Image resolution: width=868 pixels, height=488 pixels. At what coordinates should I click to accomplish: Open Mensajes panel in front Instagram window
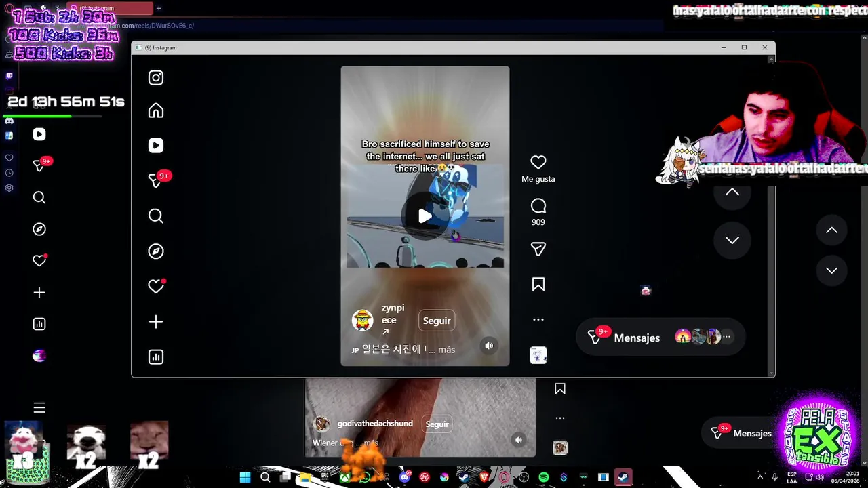pos(660,338)
